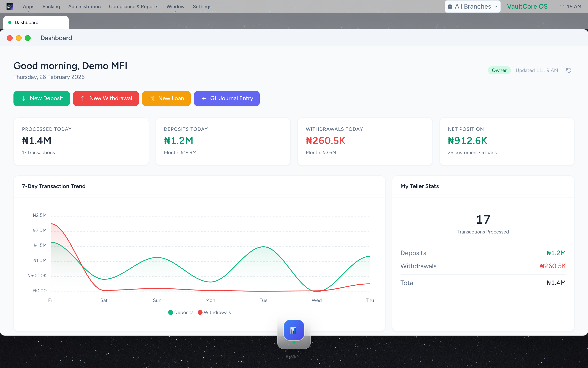Click the Deposits ₦1.2M value in Teller Stats

click(x=556, y=253)
